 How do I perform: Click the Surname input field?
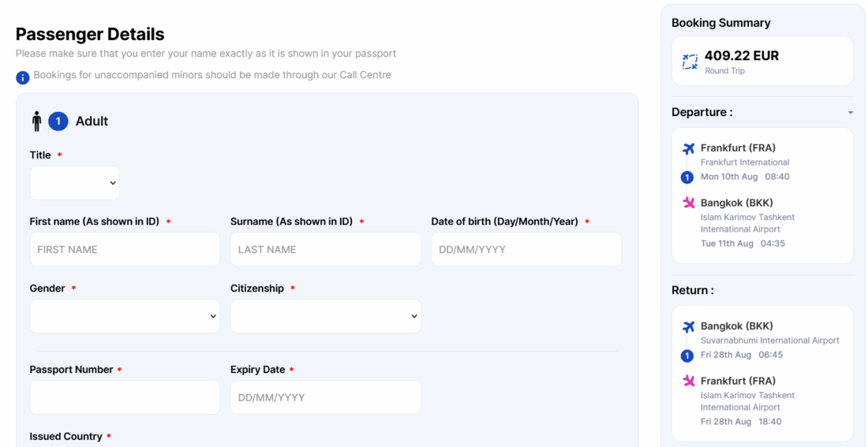[x=325, y=249]
